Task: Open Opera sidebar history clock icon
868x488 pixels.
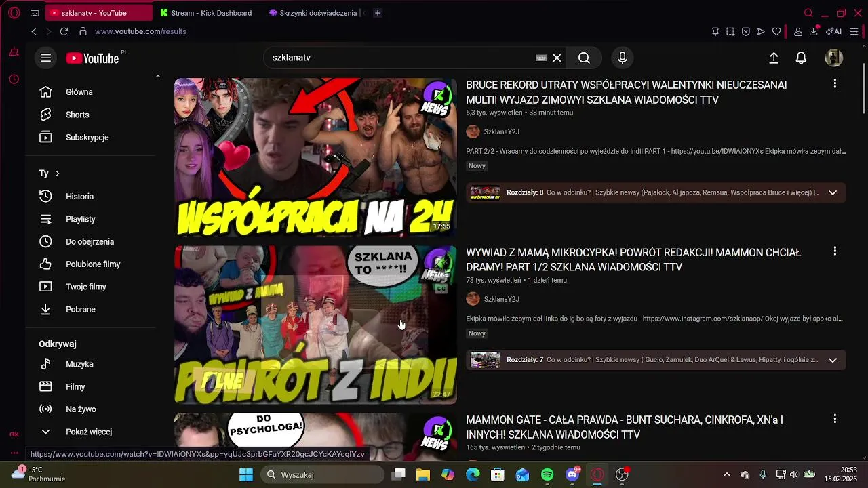Action: click(x=14, y=79)
